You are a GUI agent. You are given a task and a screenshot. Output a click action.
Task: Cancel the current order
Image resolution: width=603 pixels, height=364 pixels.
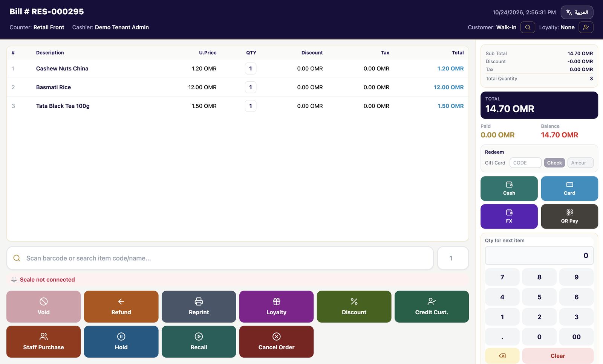[x=276, y=341]
